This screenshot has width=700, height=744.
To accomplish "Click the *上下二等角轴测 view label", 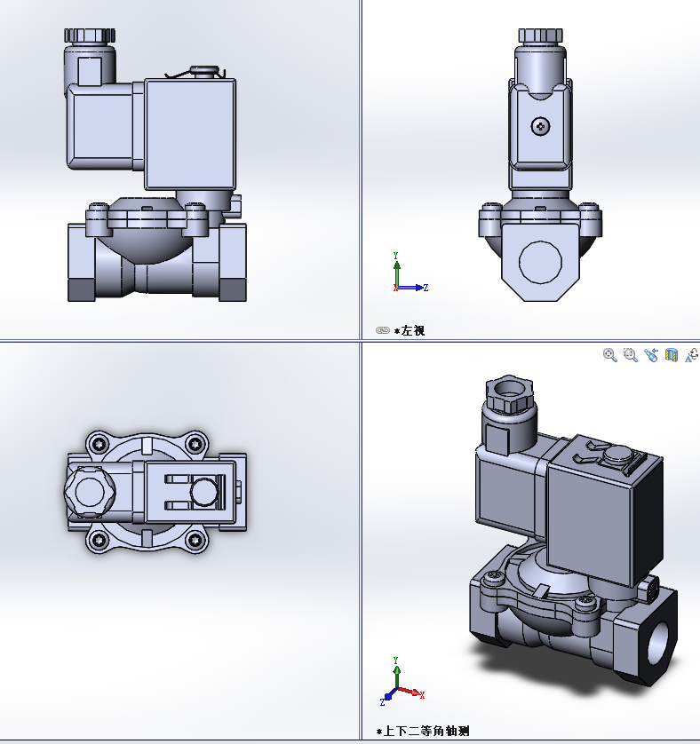I will point(423,732).
